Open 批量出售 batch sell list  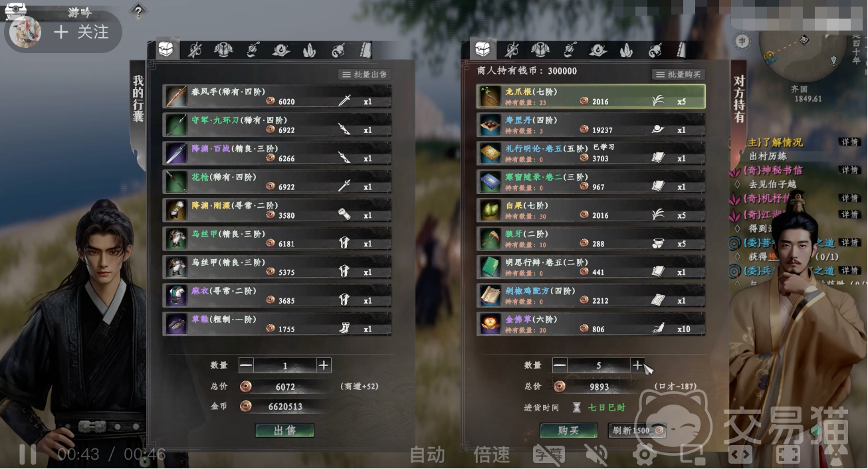tap(364, 74)
